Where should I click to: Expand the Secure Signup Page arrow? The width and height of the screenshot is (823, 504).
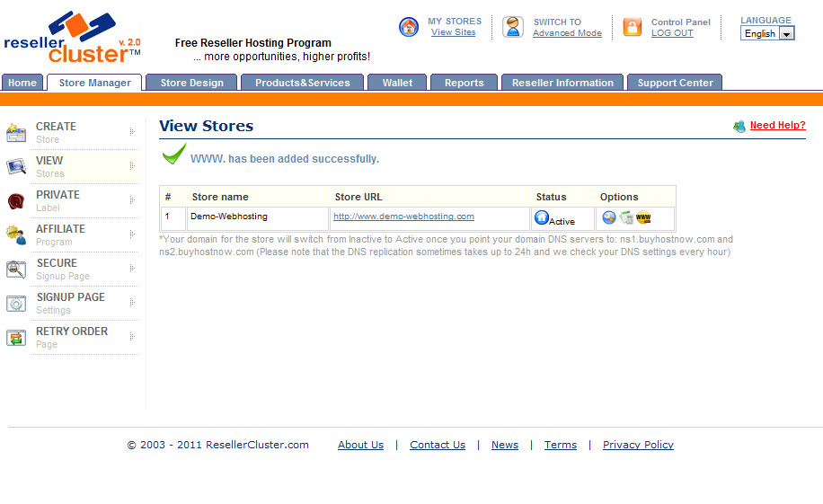[132, 269]
